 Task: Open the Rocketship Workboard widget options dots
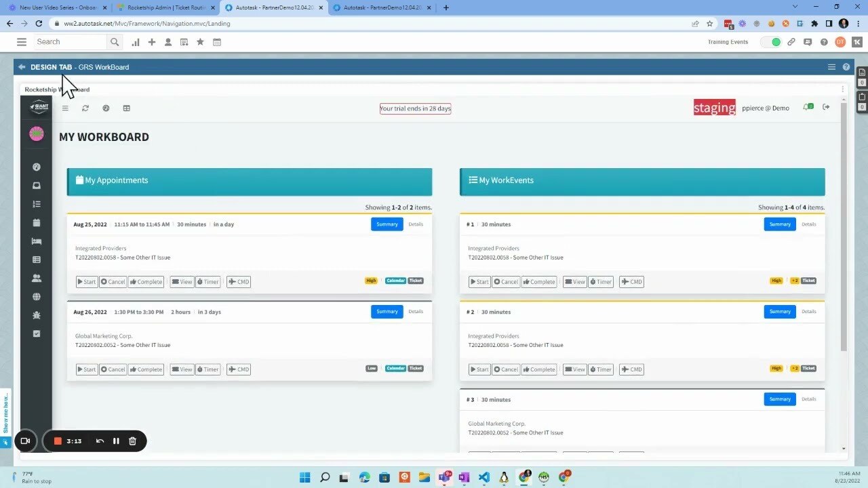click(x=843, y=89)
